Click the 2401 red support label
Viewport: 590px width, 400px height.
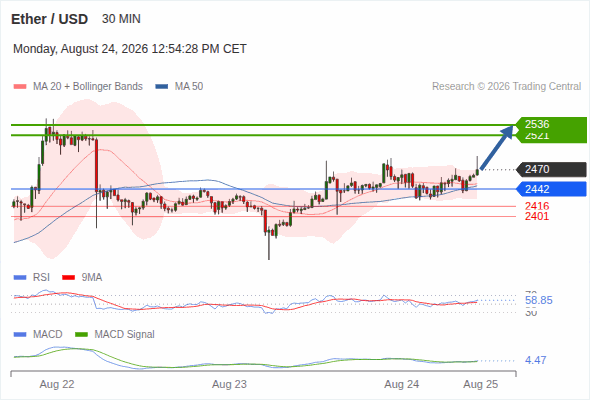point(537,216)
